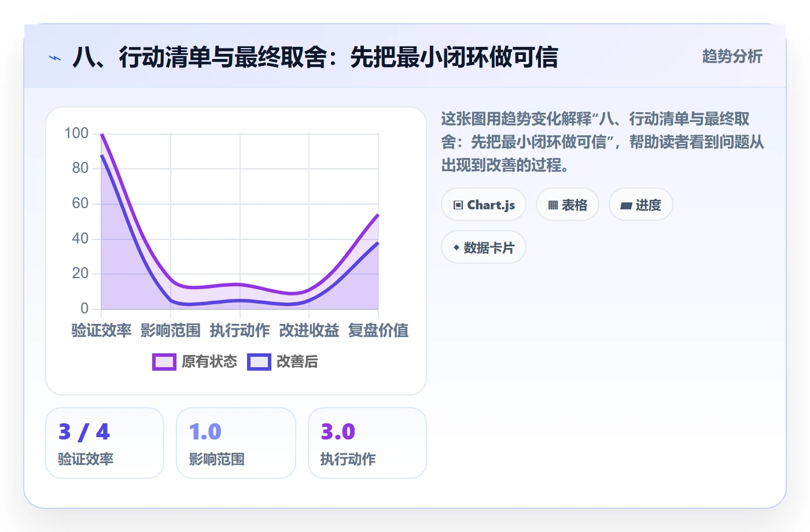This screenshot has height=532, width=810.
Task: Click the 80 y-axis tick label
Action: point(80,168)
